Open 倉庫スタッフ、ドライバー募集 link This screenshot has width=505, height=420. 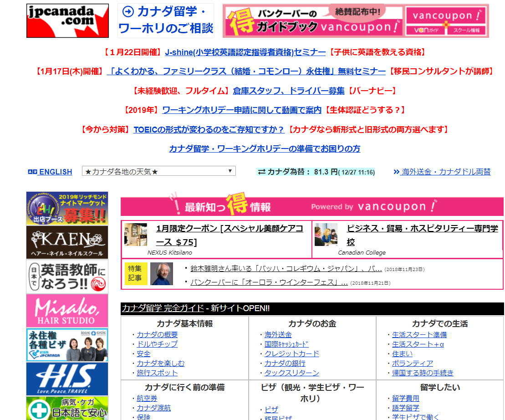click(x=289, y=91)
